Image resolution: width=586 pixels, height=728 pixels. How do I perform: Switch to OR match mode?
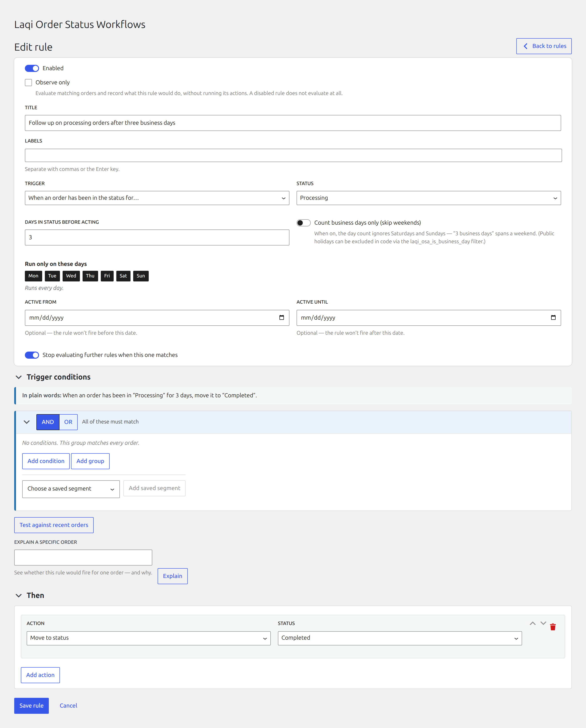pos(68,422)
